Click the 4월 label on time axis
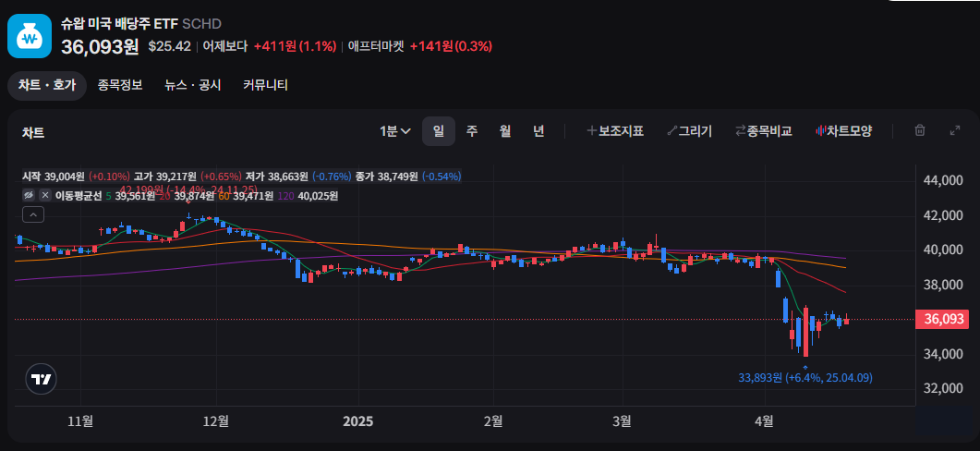This screenshot has height=451, width=980. 764,421
